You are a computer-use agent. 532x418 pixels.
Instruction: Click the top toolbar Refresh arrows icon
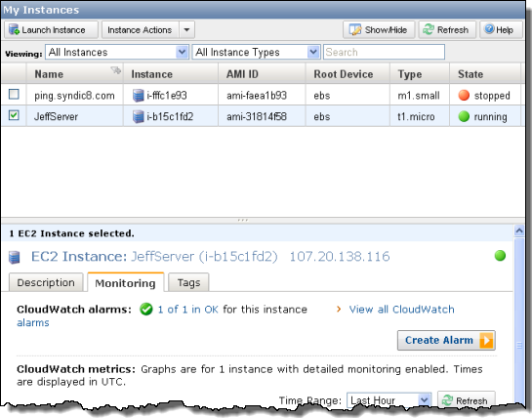(429, 29)
